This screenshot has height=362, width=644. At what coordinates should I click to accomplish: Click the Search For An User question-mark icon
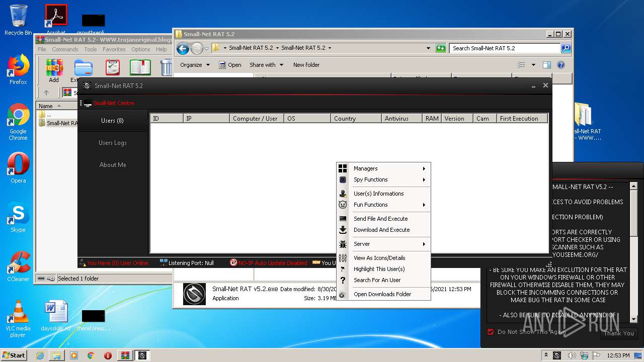click(343, 280)
